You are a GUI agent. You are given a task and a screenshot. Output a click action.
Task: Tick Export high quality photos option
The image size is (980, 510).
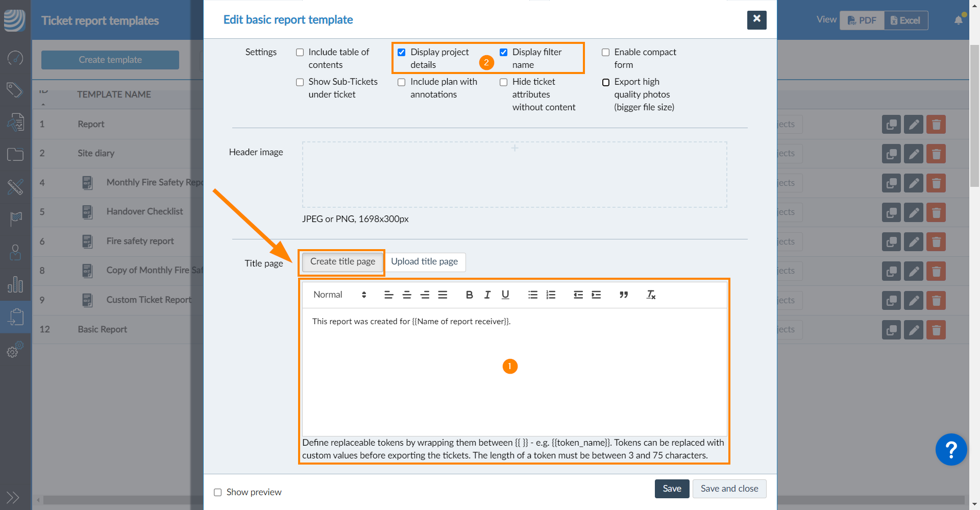coord(606,82)
